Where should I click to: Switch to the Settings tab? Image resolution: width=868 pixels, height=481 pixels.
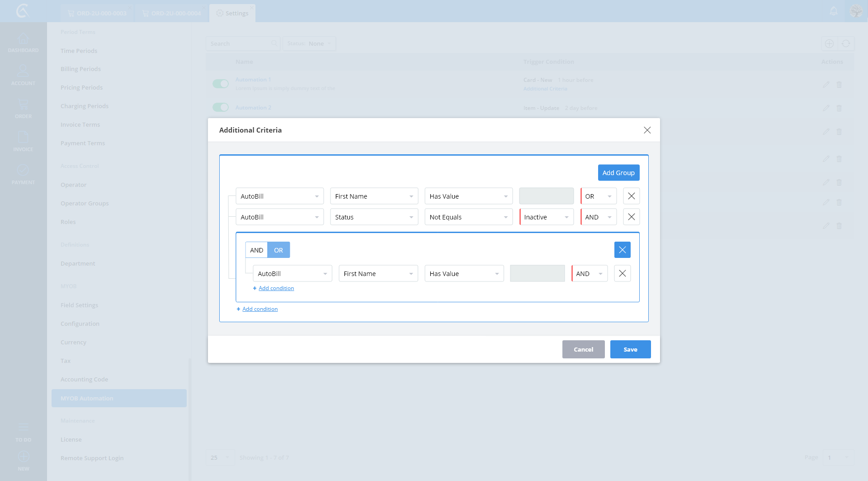[232, 13]
